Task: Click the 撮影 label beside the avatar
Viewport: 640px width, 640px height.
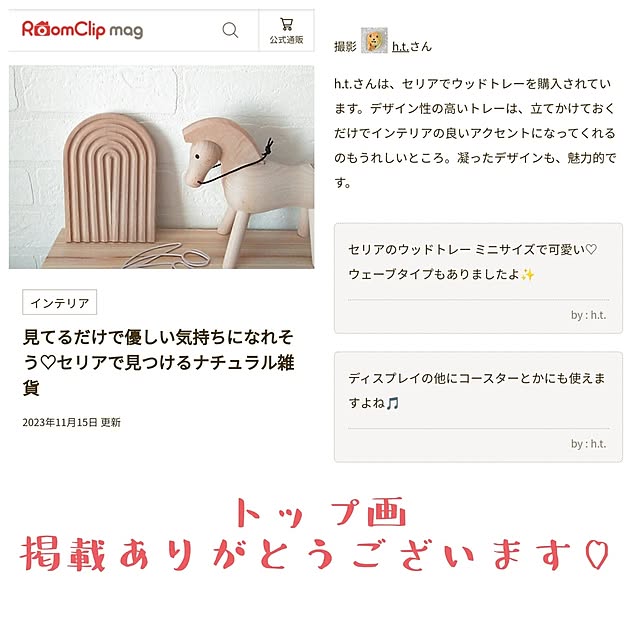Action: (x=345, y=47)
